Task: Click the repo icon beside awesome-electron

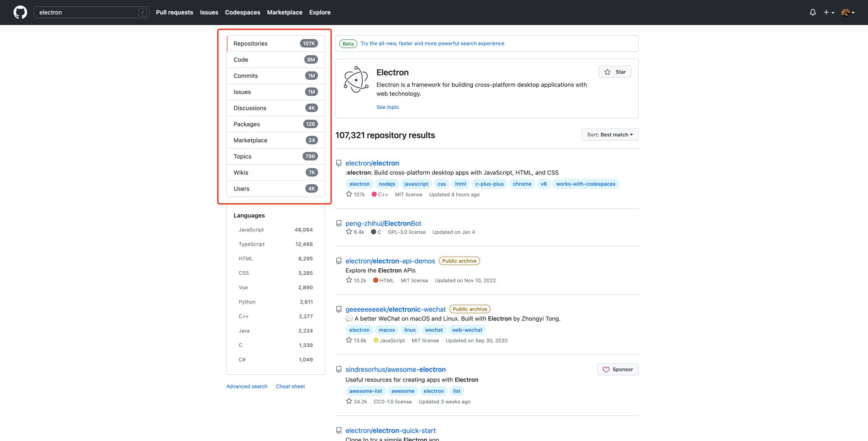Action: (339, 370)
